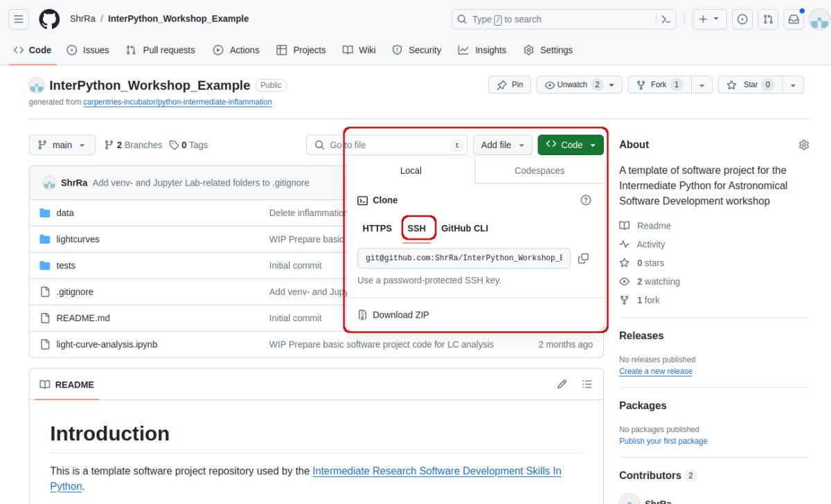Open the create new plus dropdown
This screenshot has height=504, width=831.
[709, 19]
